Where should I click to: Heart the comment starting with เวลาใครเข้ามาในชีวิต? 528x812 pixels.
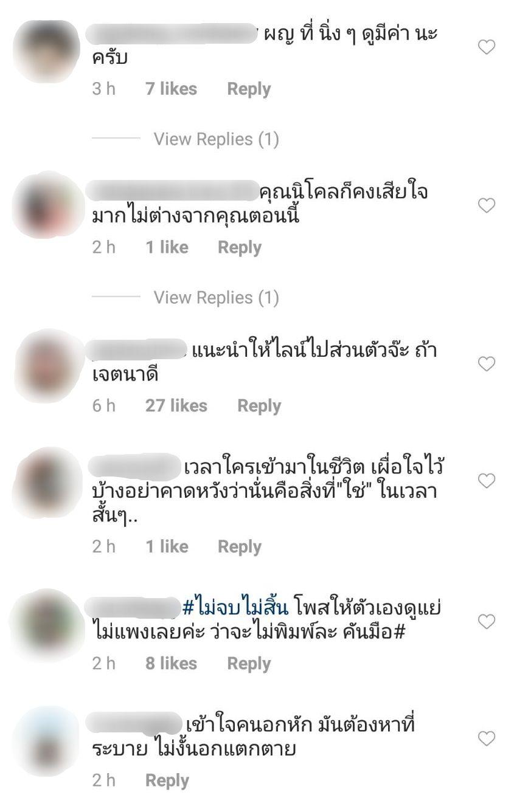(x=487, y=481)
